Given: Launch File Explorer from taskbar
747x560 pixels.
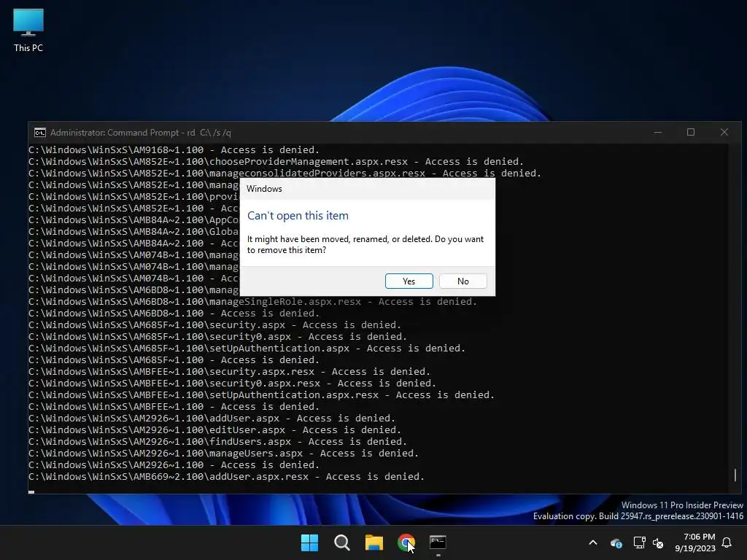Looking at the screenshot, I should (374, 542).
